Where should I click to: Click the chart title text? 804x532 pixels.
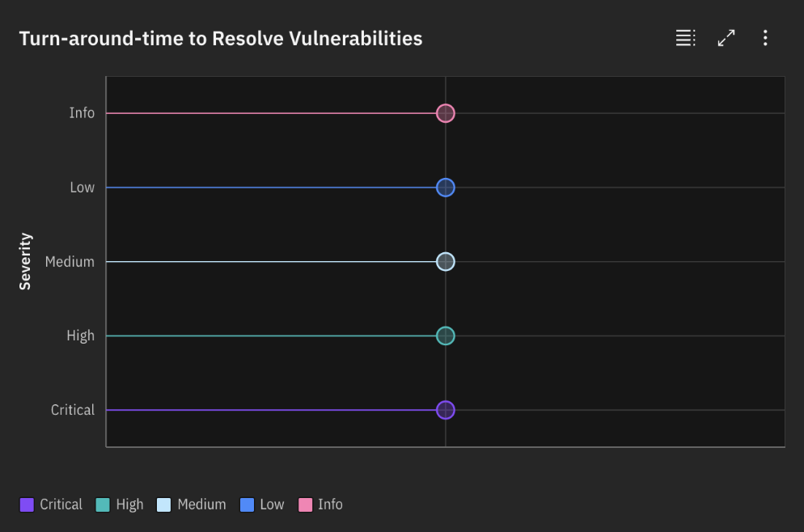tap(221, 39)
